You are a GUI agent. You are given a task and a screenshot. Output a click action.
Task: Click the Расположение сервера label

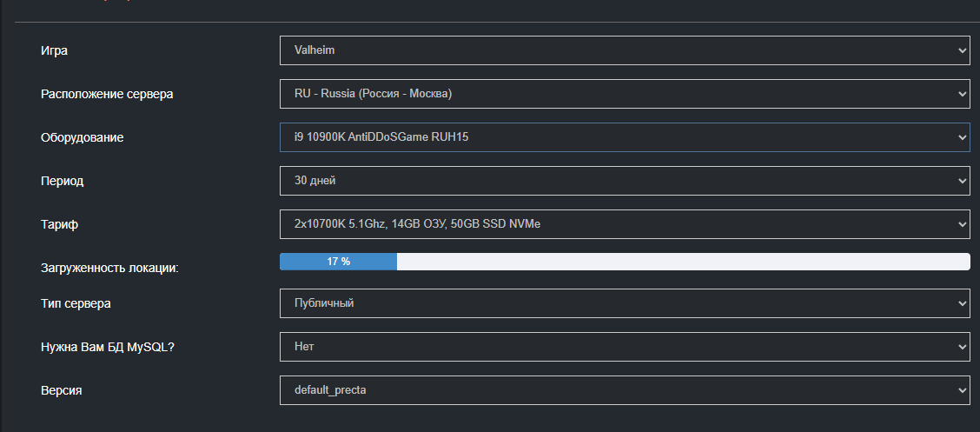[107, 94]
